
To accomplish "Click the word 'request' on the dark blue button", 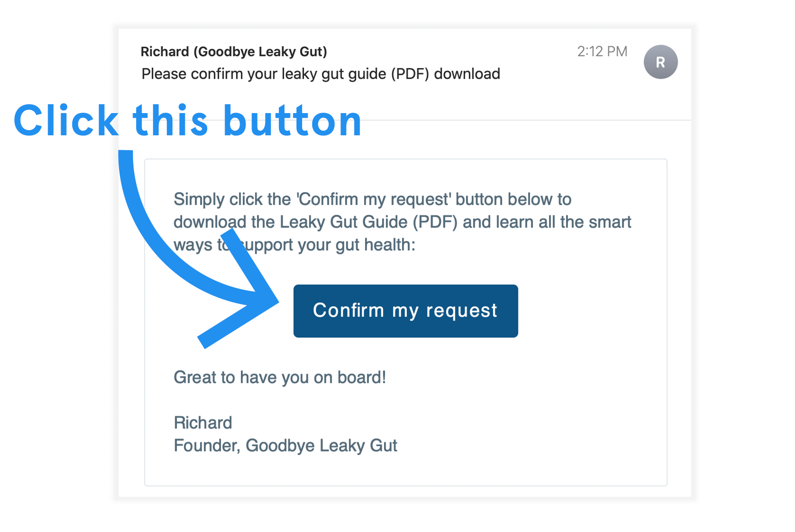I will click(x=461, y=310).
